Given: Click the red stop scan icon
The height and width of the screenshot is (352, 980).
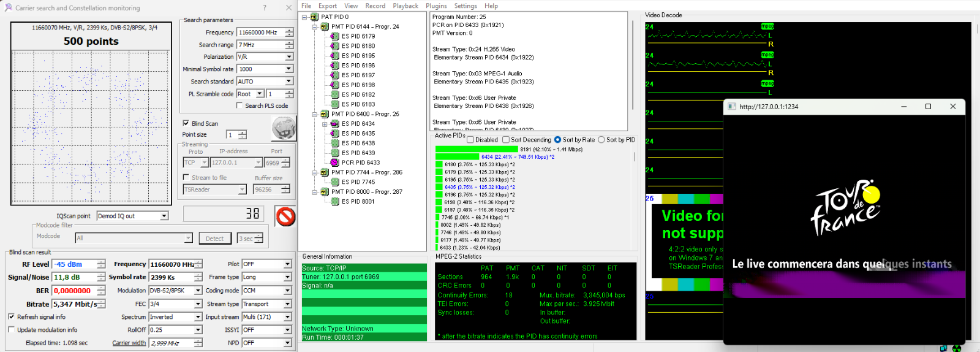Looking at the screenshot, I should click(x=285, y=216).
